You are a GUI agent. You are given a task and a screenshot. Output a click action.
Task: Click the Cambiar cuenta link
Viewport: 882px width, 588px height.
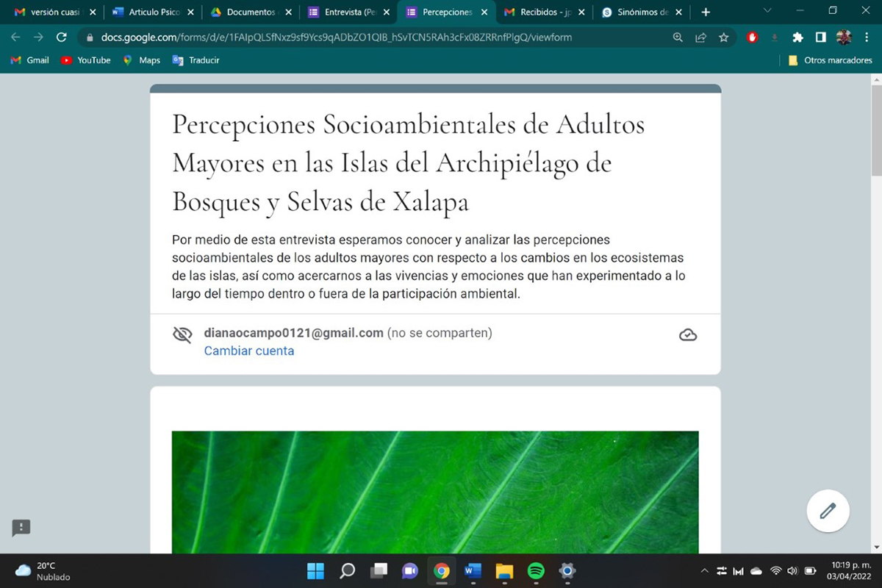click(x=248, y=351)
